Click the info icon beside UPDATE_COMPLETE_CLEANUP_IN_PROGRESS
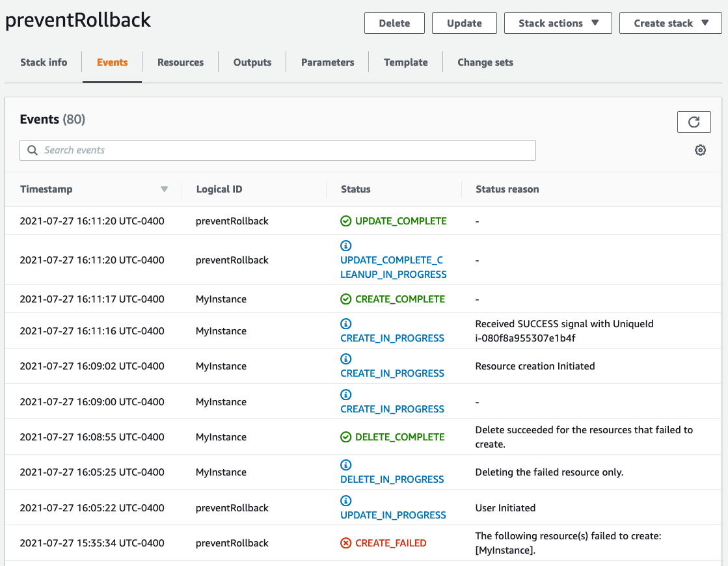The width and height of the screenshot is (728, 566). [x=345, y=245]
